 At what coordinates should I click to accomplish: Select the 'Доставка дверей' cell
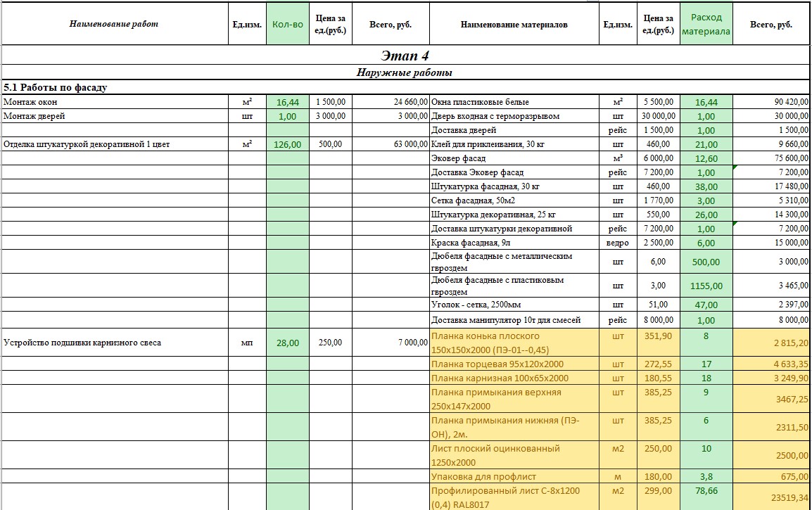coord(514,130)
